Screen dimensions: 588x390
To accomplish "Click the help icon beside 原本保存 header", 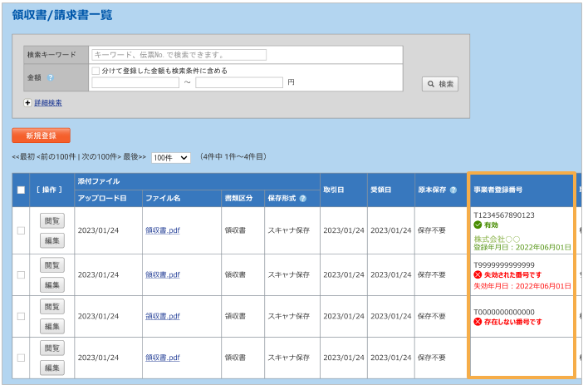I will click(x=453, y=190).
